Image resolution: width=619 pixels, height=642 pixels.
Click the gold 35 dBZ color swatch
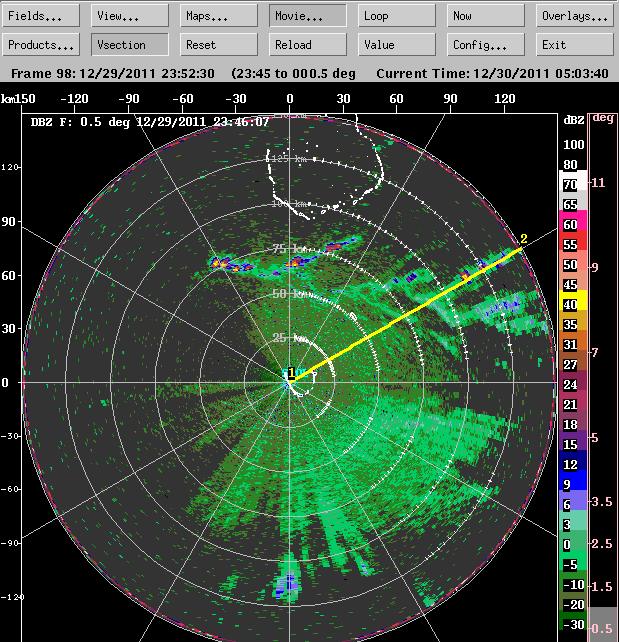(x=573, y=320)
